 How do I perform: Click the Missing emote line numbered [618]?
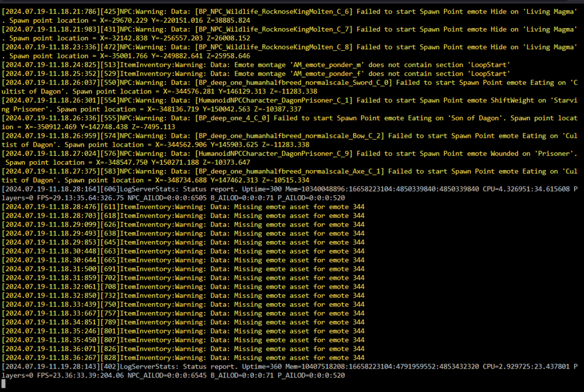[x=183, y=216]
